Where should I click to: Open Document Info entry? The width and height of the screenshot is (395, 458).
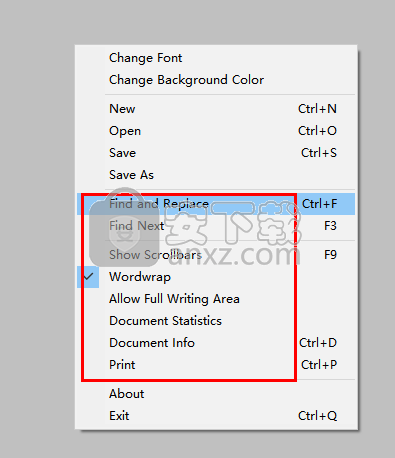pos(216,343)
